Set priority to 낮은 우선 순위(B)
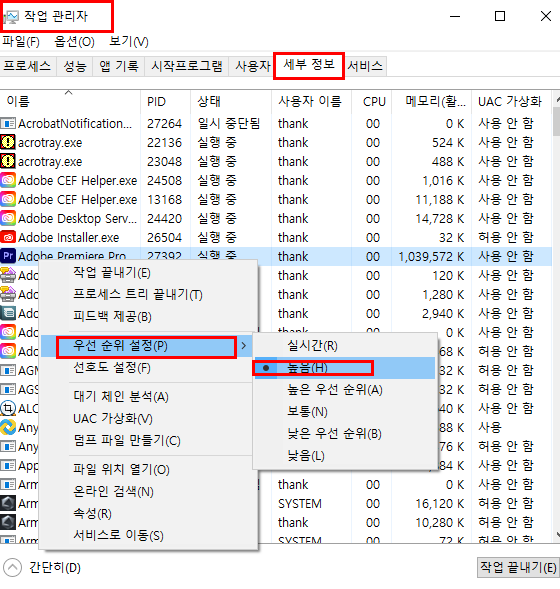 (x=345, y=433)
